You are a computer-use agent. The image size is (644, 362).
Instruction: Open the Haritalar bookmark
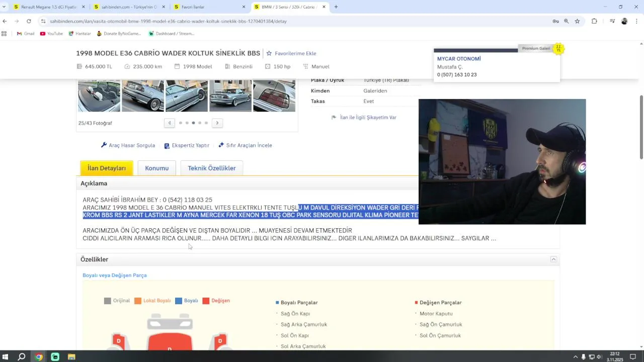pyautogui.click(x=79, y=34)
